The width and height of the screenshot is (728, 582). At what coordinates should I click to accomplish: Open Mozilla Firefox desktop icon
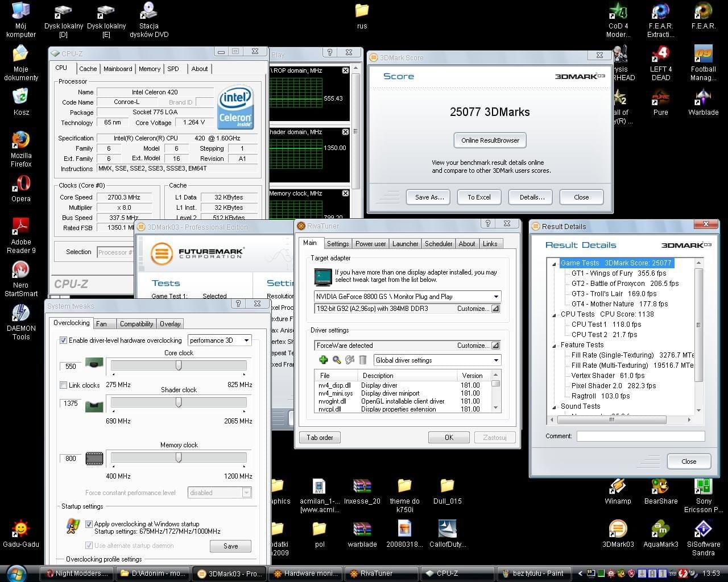point(21,149)
